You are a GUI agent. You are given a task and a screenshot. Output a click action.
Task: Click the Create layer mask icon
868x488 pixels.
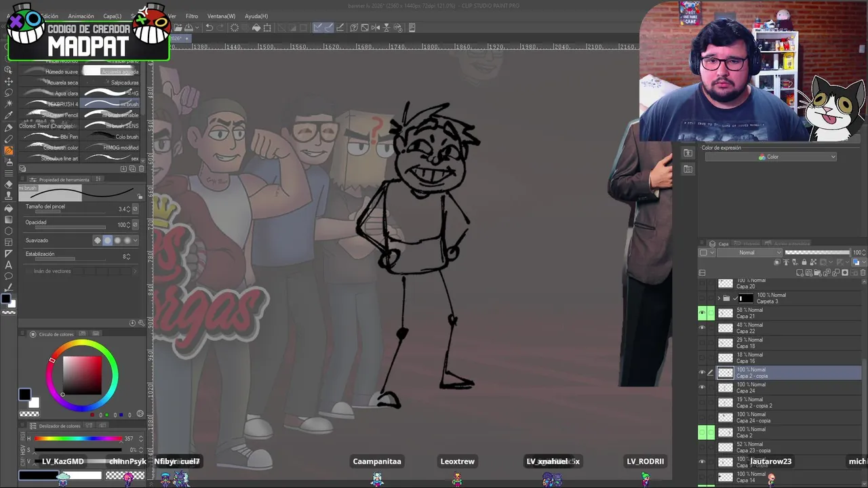pos(845,272)
